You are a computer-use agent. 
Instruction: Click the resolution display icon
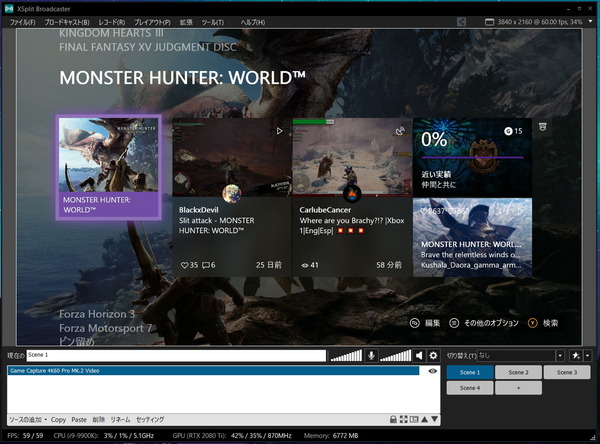tap(489, 22)
